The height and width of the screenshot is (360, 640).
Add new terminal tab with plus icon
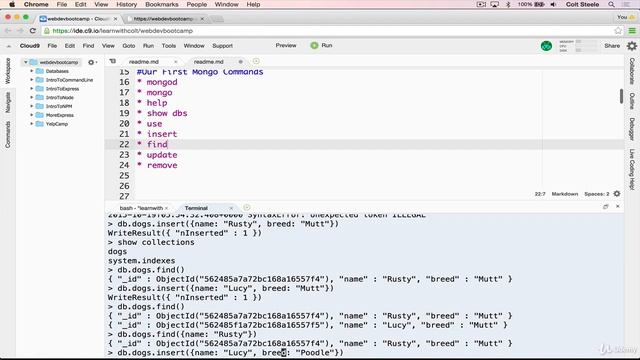pyautogui.click(x=247, y=207)
